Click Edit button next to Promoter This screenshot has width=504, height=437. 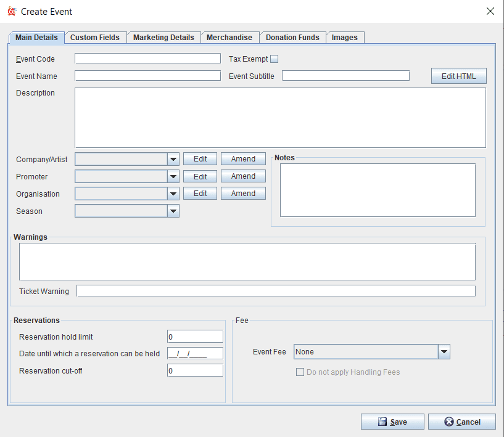coord(200,176)
